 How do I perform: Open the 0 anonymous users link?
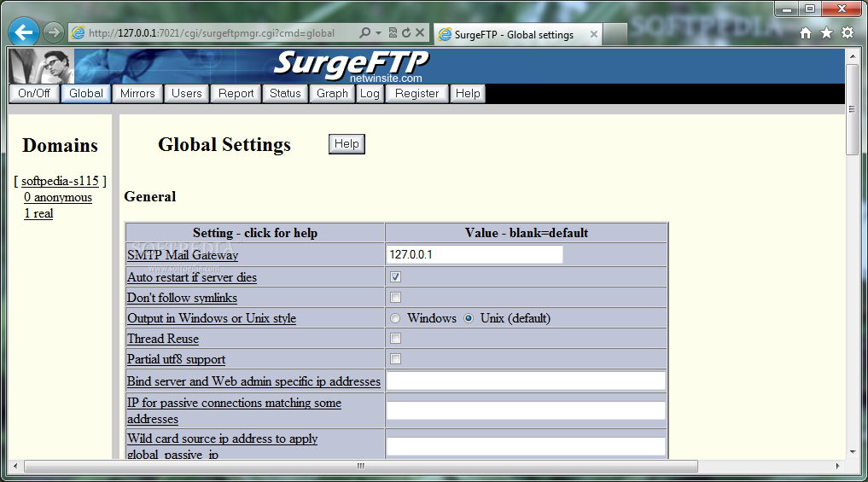(57, 198)
